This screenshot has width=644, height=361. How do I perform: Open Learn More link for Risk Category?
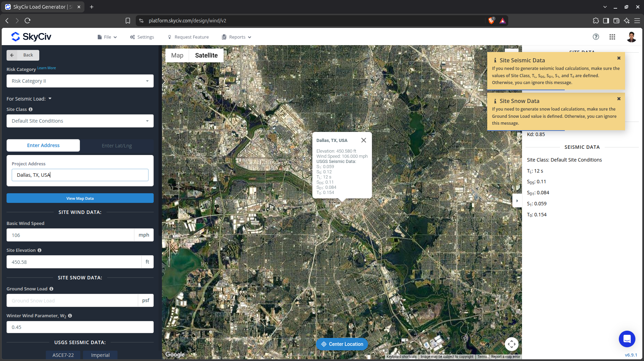(47, 68)
